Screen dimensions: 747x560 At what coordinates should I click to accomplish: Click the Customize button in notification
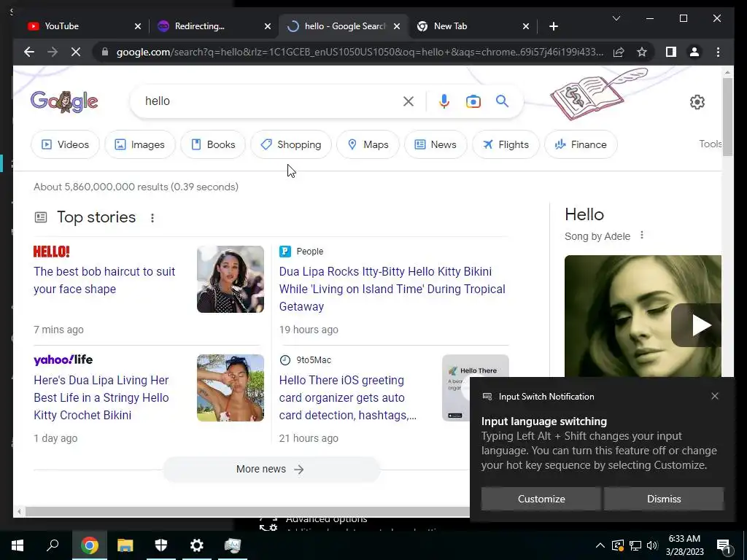pos(541,499)
